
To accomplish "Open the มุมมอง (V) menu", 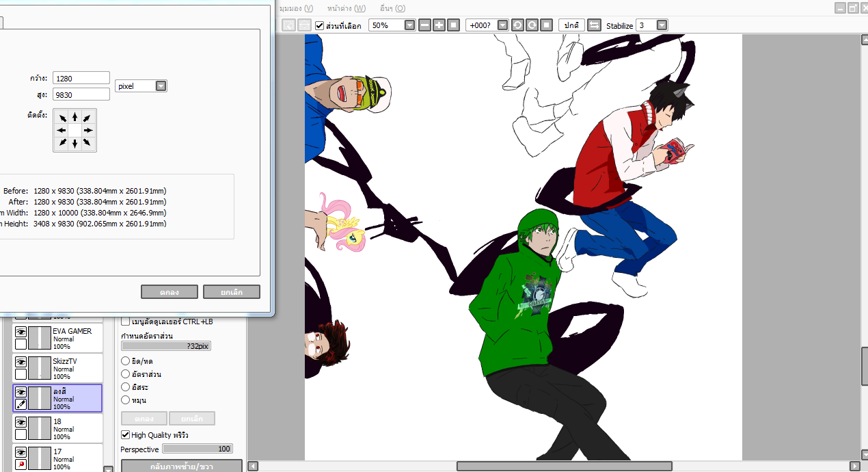I will [x=296, y=8].
